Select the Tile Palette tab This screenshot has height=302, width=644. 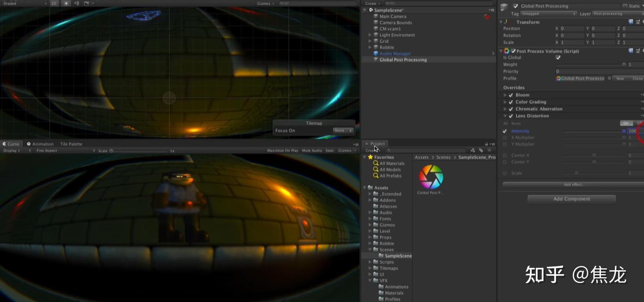tap(71, 144)
